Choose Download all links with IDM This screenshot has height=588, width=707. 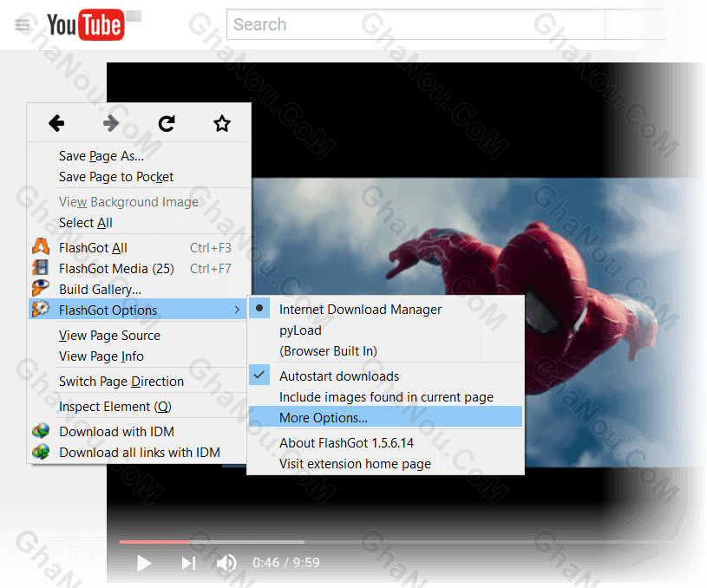(x=139, y=453)
